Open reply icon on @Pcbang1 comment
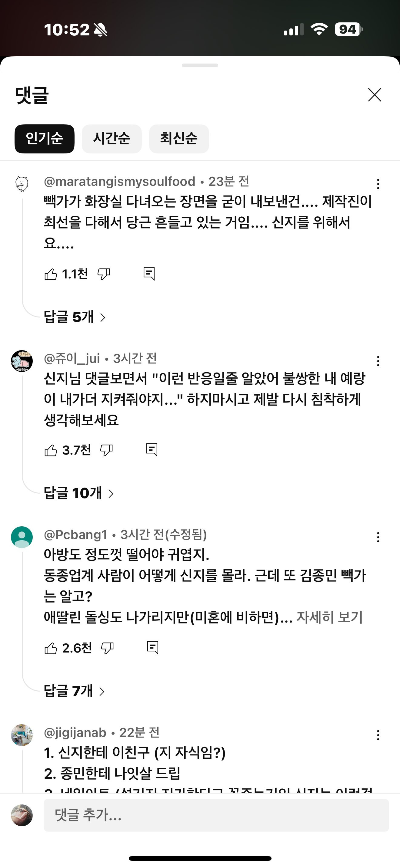 click(x=152, y=648)
